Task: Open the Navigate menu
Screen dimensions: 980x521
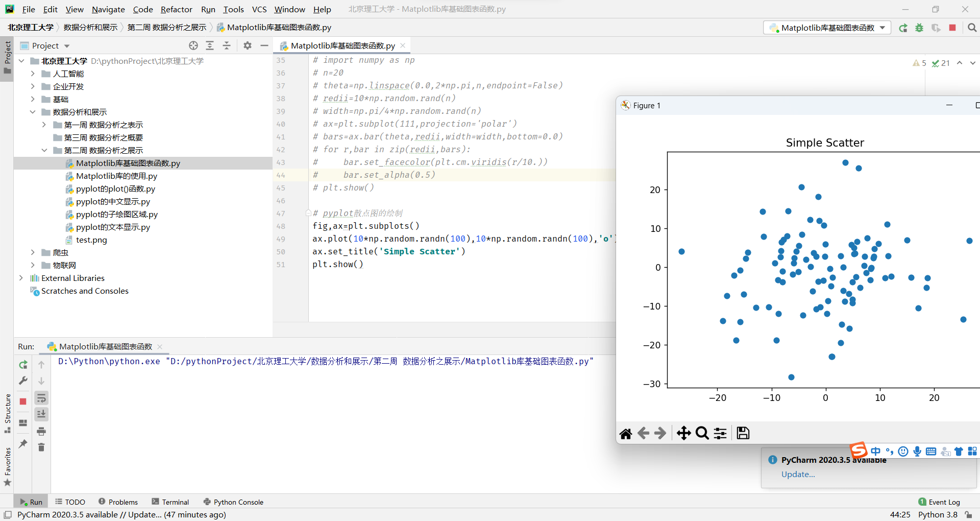Action: click(108, 9)
